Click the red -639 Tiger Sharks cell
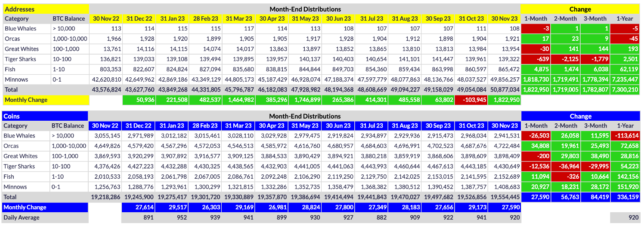This screenshot has height=226, width=644. point(536,59)
